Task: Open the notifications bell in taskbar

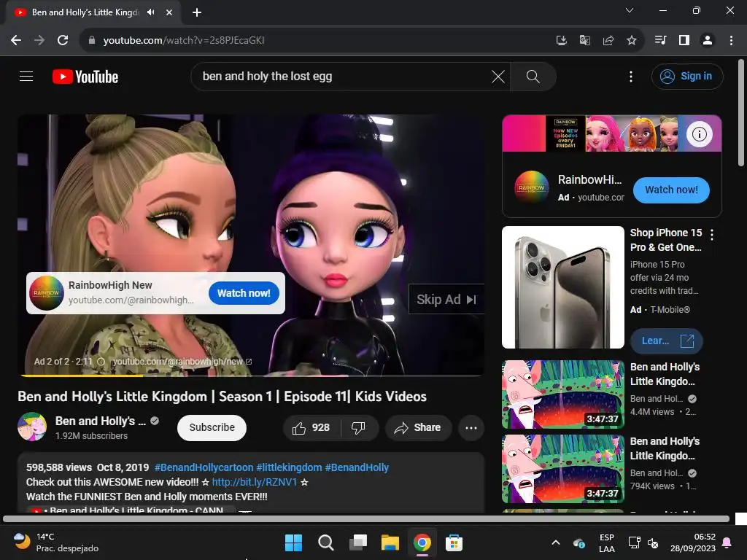Action: coord(727,542)
